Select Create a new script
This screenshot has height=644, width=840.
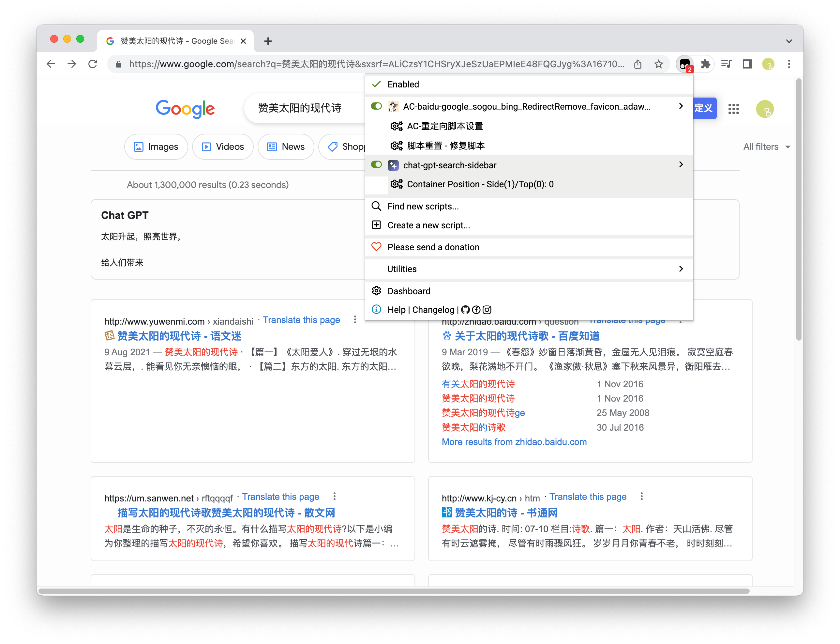tap(428, 225)
